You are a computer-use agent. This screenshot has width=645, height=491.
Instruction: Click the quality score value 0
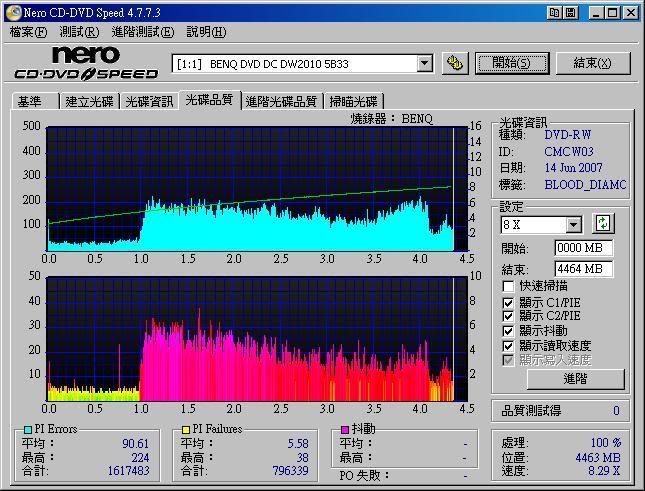click(x=616, y=410)
